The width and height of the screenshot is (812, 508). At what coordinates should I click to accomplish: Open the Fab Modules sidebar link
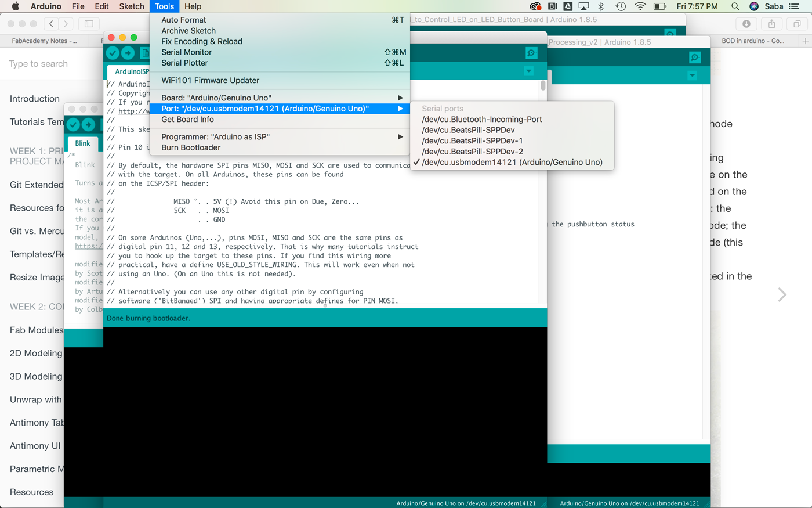point(37,330)
